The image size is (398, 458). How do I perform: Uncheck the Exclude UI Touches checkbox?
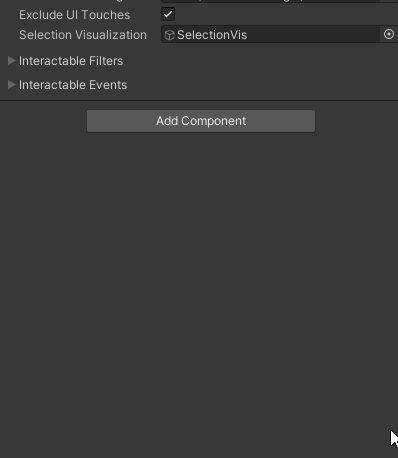168,14
